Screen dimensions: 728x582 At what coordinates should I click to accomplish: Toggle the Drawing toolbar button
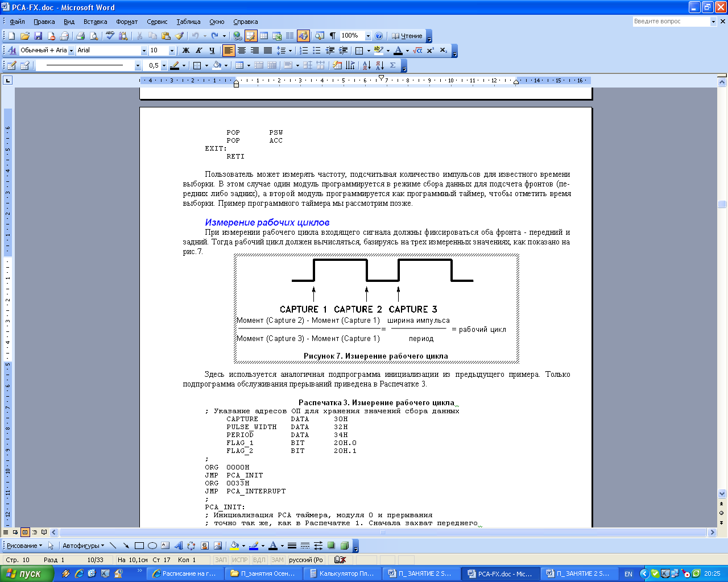[303, 36]
